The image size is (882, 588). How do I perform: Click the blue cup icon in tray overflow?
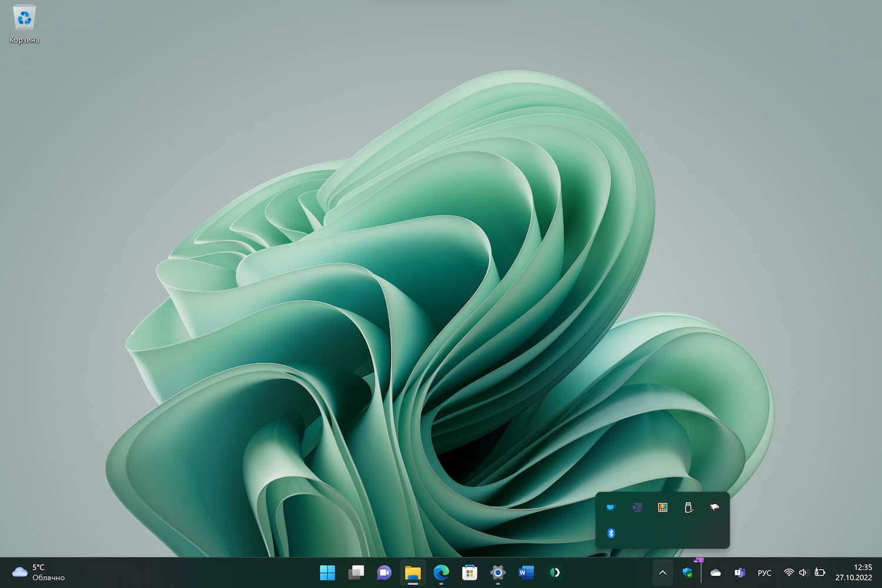(x=611, y=507)
